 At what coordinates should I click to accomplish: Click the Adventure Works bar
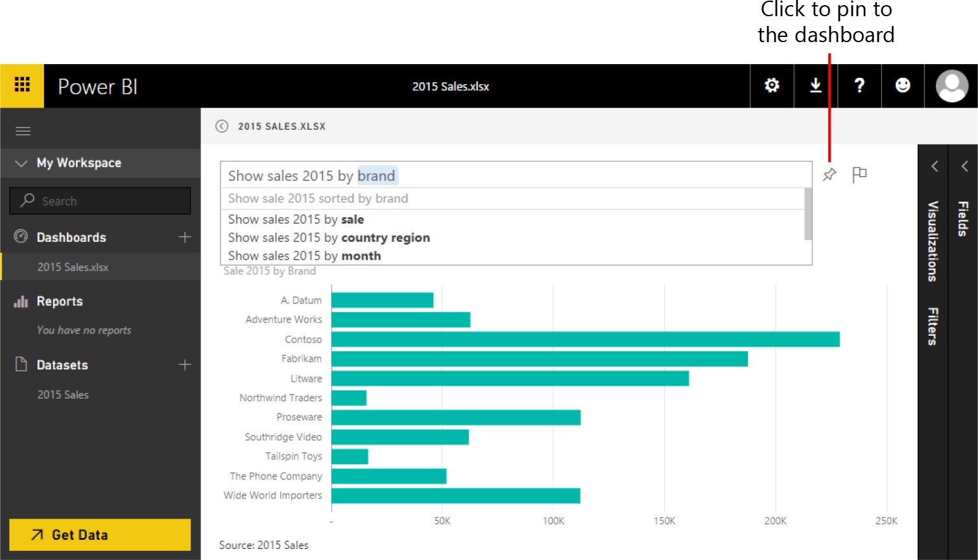click(x=401, y=320)
